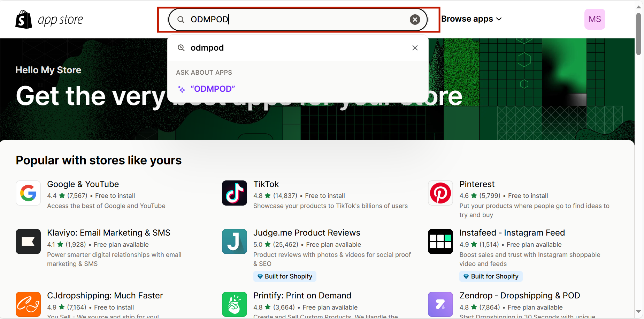Screen dimensions: 644x319
Task: Open the Printify app icon
Action: 235,304
